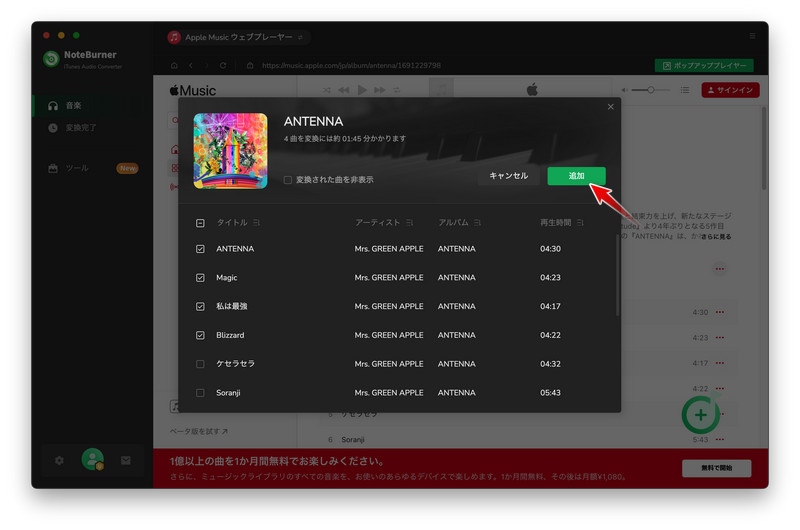Open settings gear in sidebar

tap(59, 461)
